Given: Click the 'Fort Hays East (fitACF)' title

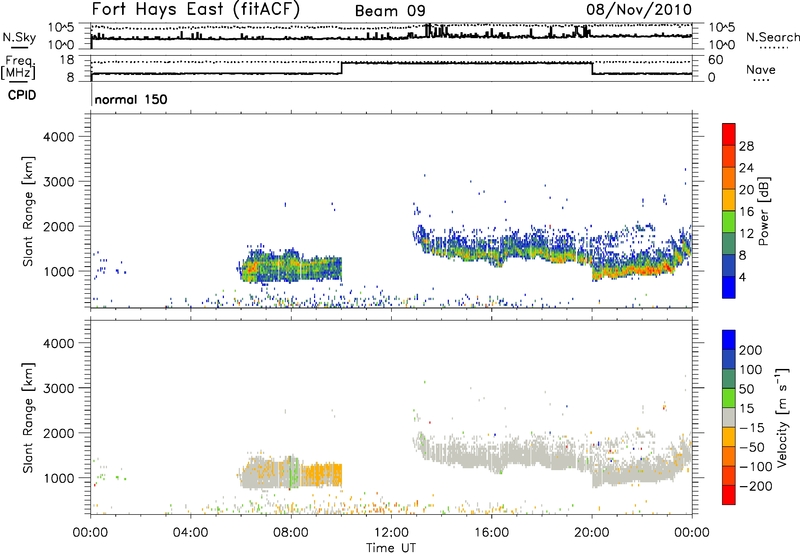Looking at the screenshot, I should point(195,9).
